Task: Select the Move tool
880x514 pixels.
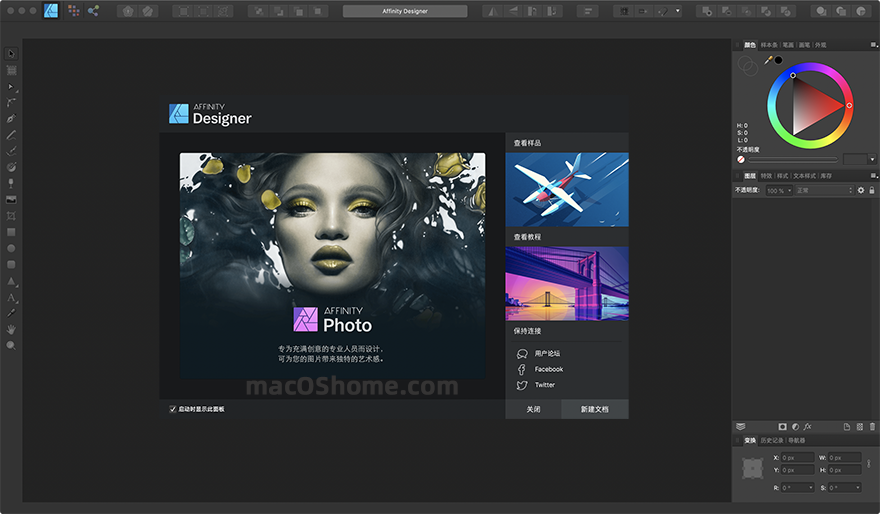Action: [11, 54]
